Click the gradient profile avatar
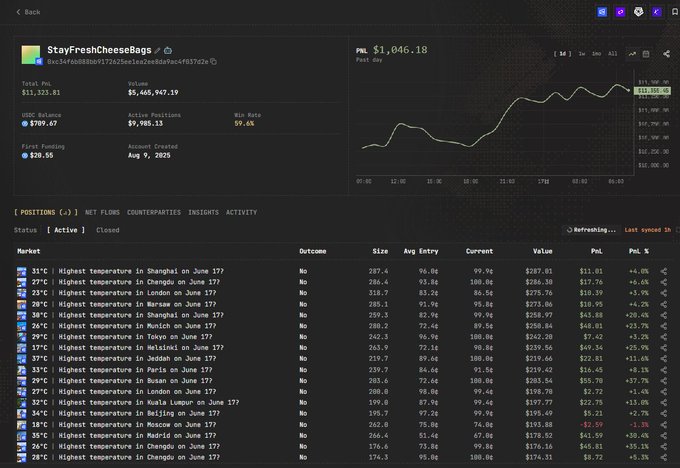Screen dimensions: 680x468 click(x=31, y=55)
